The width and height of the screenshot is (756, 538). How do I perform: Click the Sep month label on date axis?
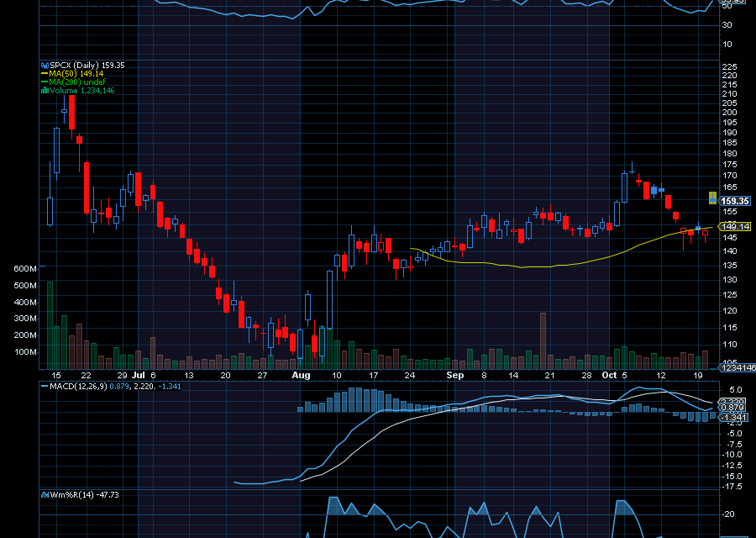[455, 376]
